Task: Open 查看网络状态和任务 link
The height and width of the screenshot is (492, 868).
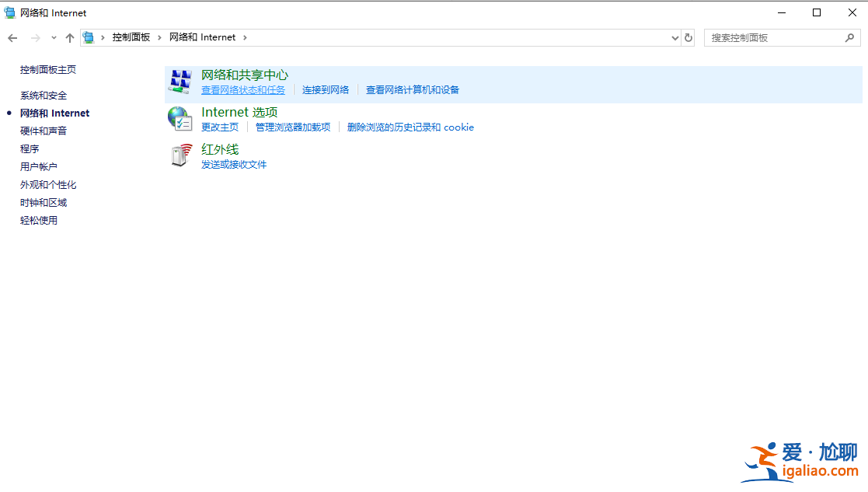Action: (242, 89)
